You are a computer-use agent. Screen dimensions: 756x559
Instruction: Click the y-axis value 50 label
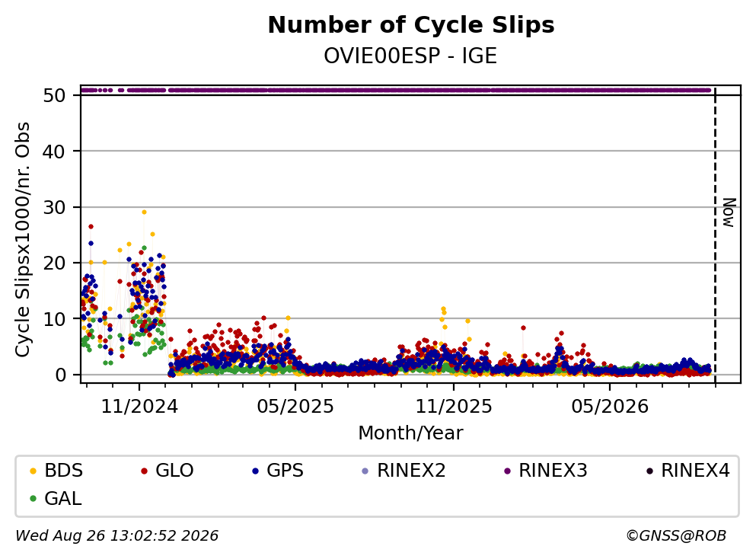click(x=54, y=95)
